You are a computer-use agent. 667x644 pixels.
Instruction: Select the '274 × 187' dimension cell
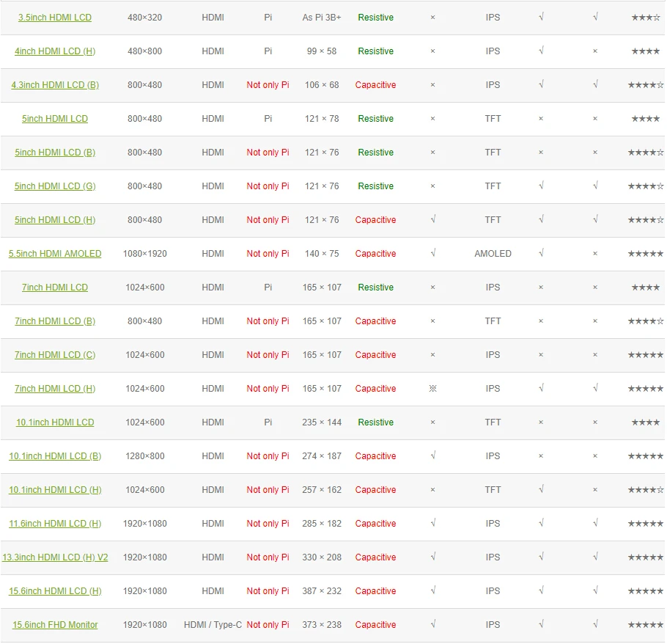[322, 456]
